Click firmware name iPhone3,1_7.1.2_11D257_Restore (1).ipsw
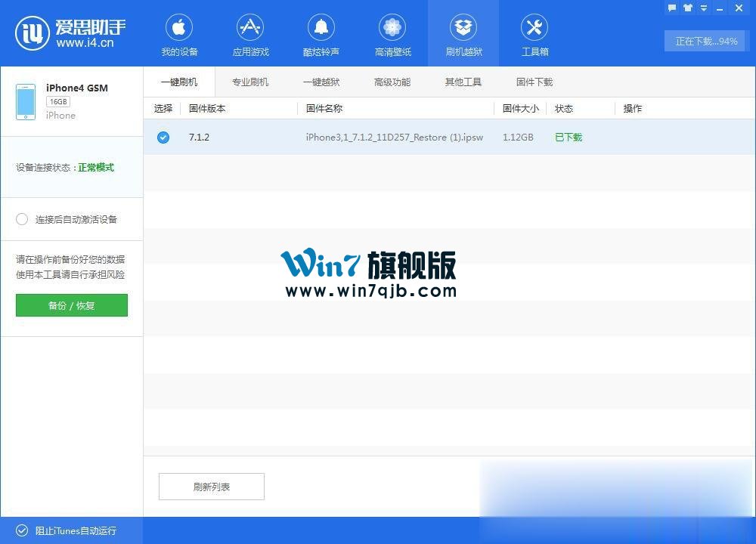This screenshot has width=756, height=544. (x=395, y=138)
